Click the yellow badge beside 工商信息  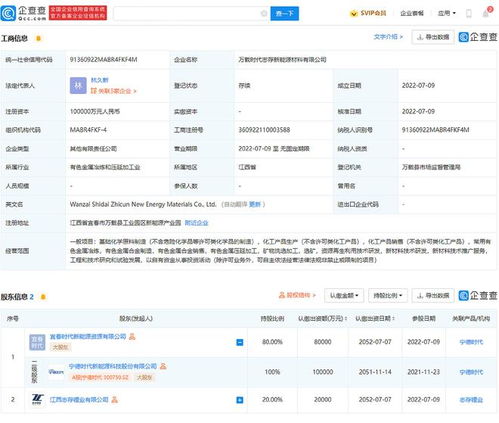click(38, 38)
